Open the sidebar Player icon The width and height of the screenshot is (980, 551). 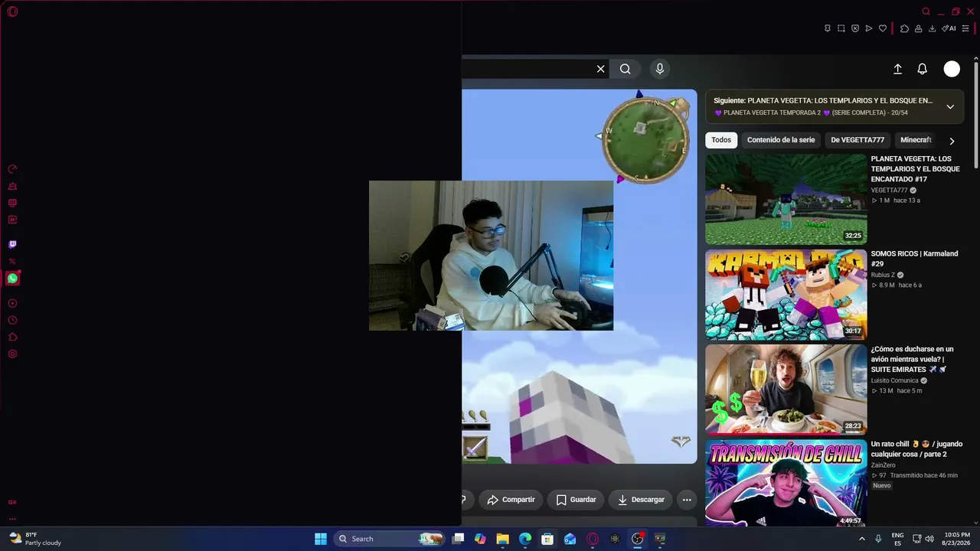pyautogui.click(x=12, y=304)
